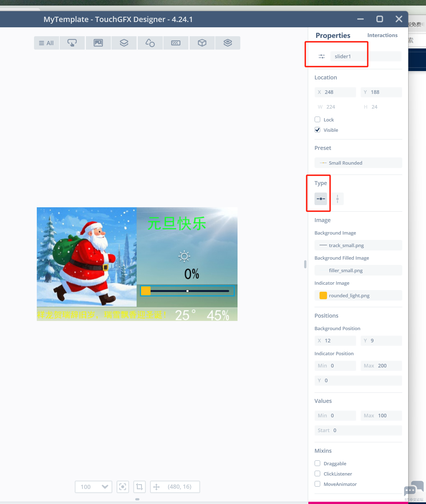Open the Progress Indicators category icon

(x=176, y=43)
